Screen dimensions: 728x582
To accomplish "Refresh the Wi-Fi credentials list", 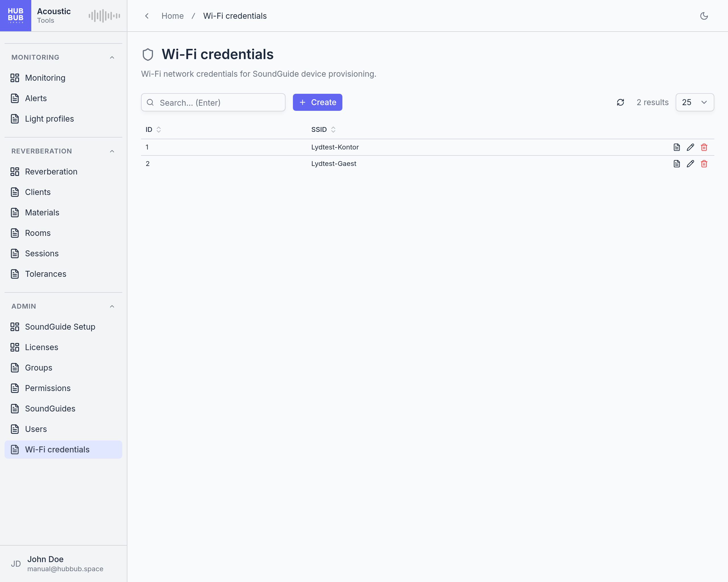I will click(x=620, y=102).
